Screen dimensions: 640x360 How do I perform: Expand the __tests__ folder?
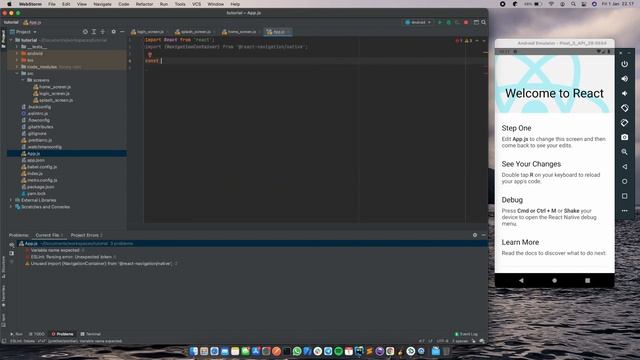coord(17,47)
